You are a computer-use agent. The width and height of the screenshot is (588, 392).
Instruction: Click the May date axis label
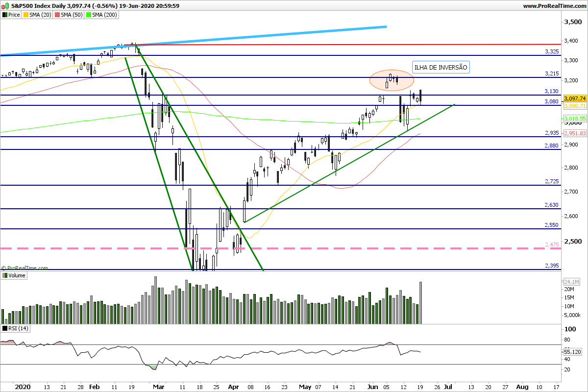[x=305, y=387]
